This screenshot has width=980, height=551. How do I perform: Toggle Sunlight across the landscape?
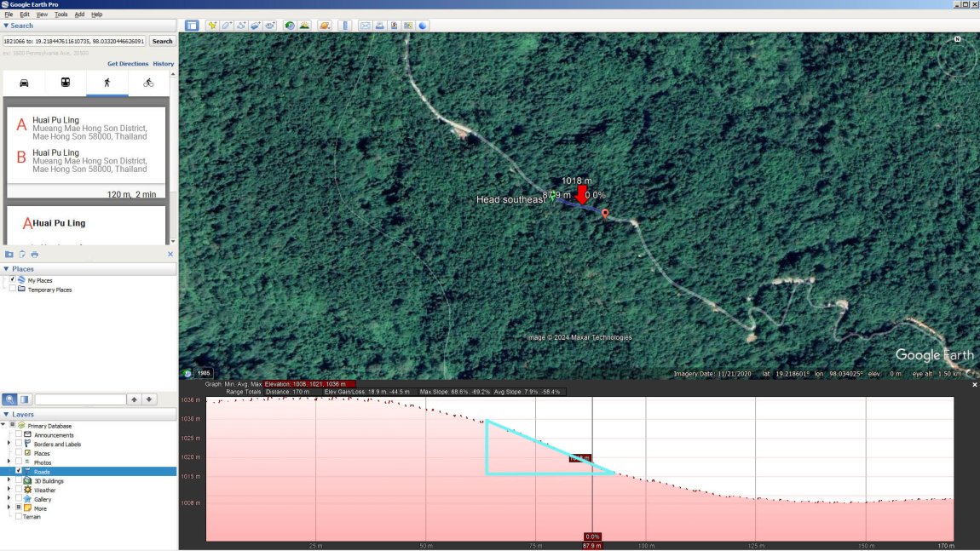pyautogui.click(x=304, y=26)
